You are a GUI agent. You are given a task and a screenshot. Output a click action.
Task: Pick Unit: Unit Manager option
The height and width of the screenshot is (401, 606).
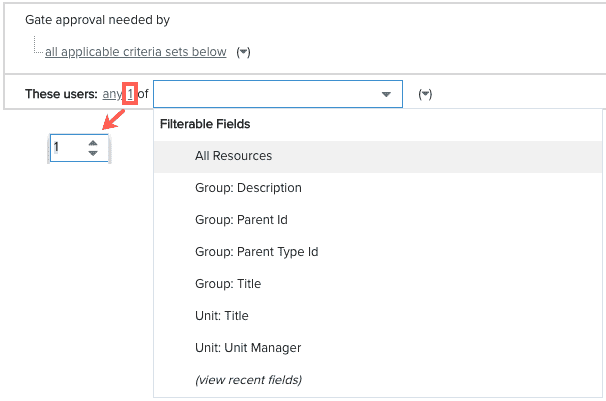pos(378,348)
